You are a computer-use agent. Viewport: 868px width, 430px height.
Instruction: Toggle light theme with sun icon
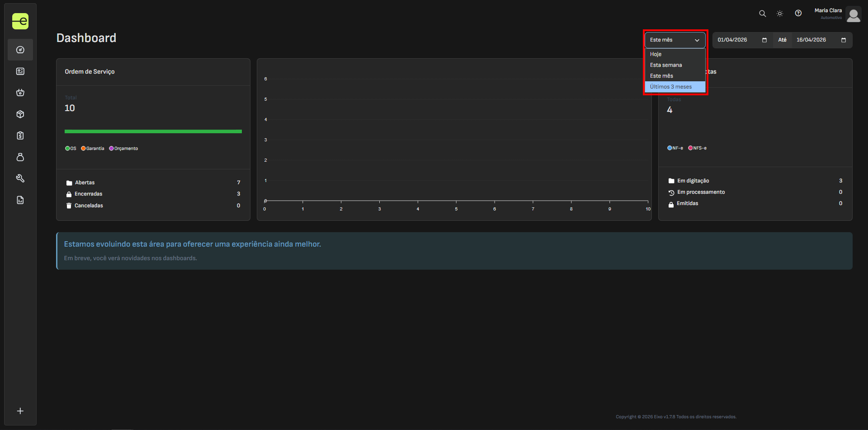[x=780, y=14]
